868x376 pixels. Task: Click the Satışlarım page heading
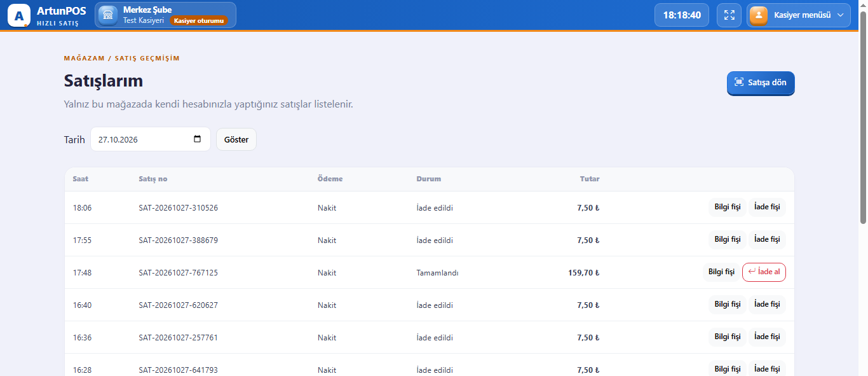coord(104,81)
